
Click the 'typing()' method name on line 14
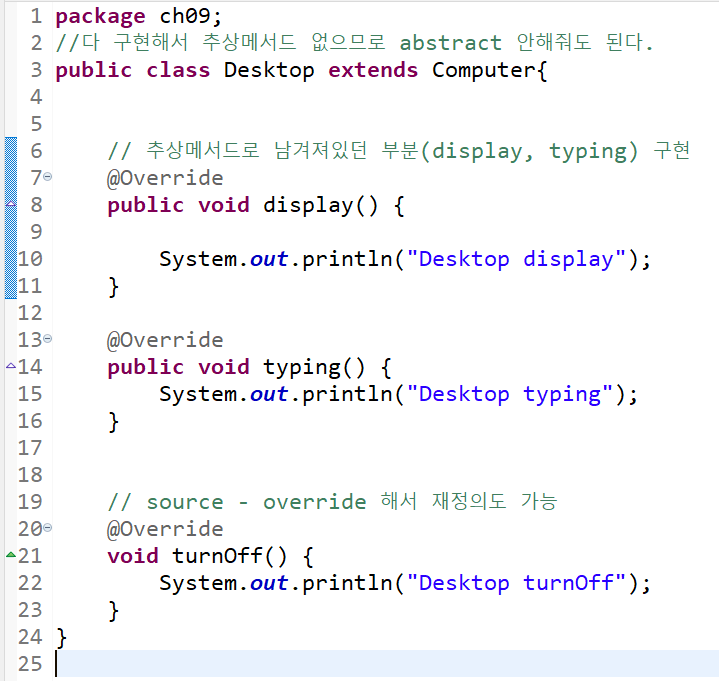314,368
